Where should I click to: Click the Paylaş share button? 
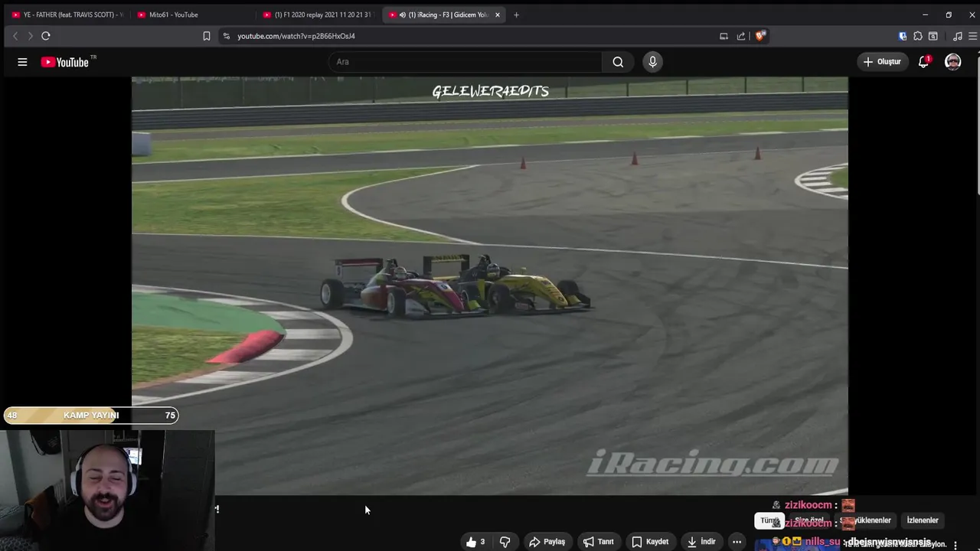(547, 542)
